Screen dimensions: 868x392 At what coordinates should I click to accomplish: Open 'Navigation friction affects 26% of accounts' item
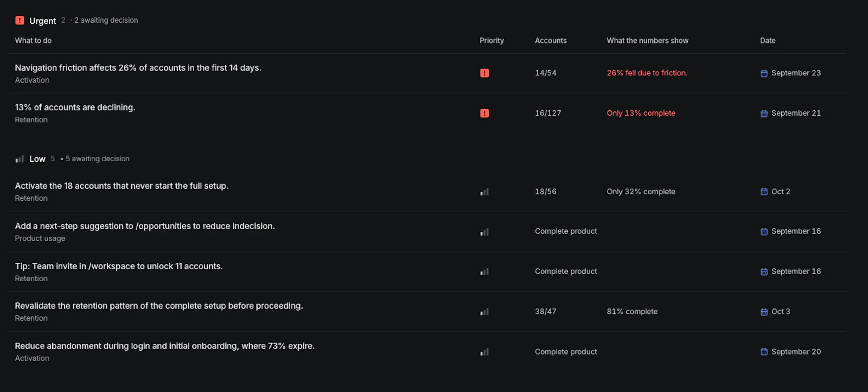click(x=138, y=68)
